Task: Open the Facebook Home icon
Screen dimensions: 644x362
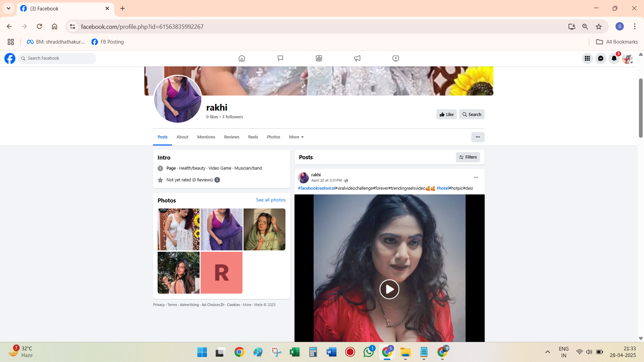Action: click(x=242, y=58)
